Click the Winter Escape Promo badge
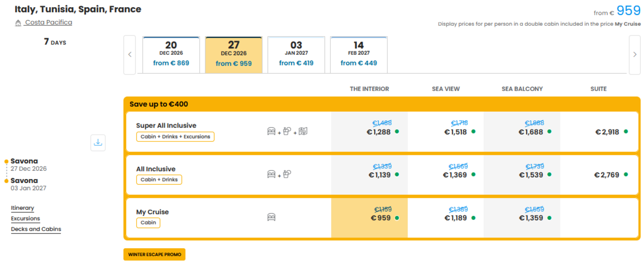 155,254
